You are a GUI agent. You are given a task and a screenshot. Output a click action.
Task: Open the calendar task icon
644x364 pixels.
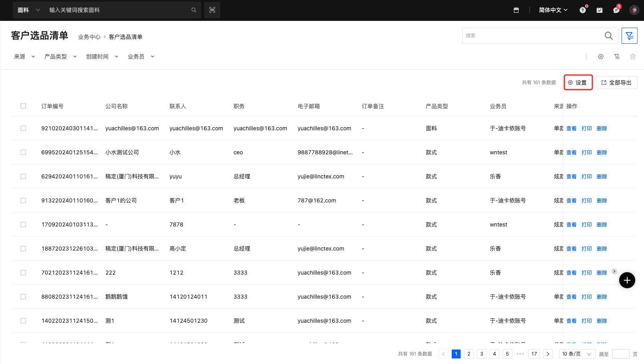[600, 10]
